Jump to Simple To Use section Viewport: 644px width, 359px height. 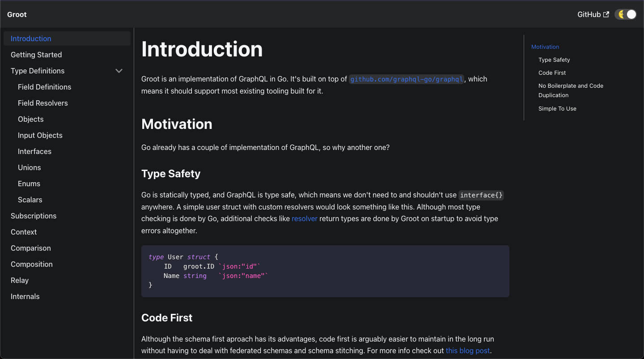(557, 108)
